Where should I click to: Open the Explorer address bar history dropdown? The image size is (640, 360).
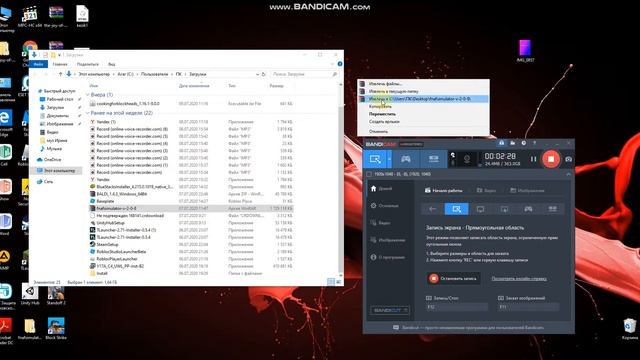(257, 74)
